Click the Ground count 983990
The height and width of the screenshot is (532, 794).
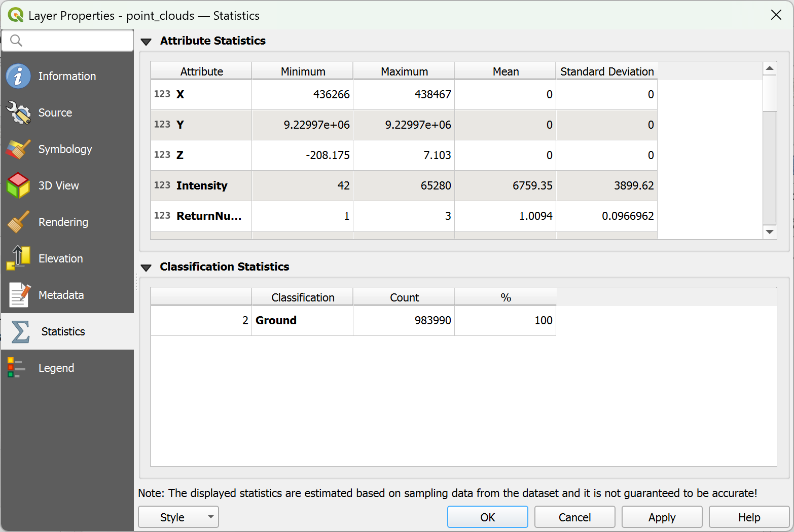coord(433,320)
